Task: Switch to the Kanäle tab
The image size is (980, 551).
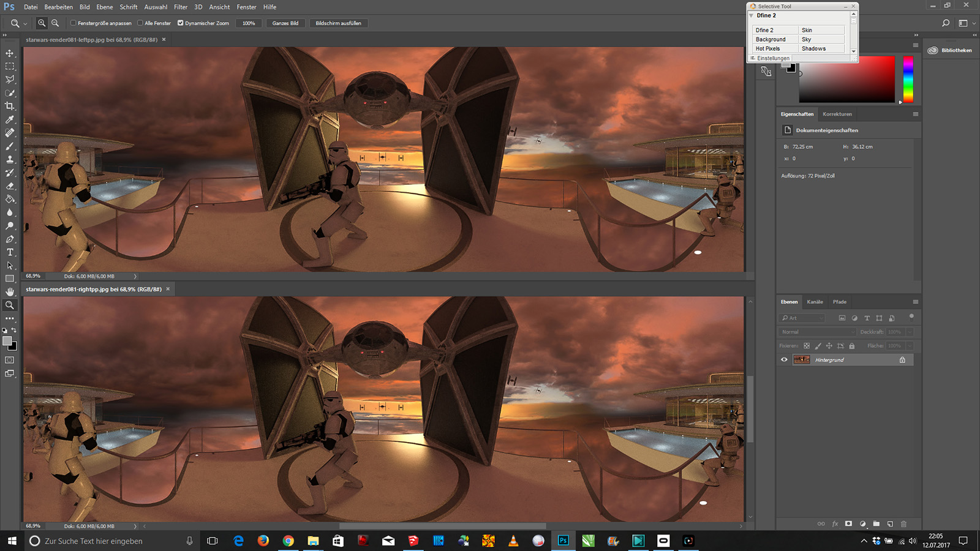Action: [815, 302]
